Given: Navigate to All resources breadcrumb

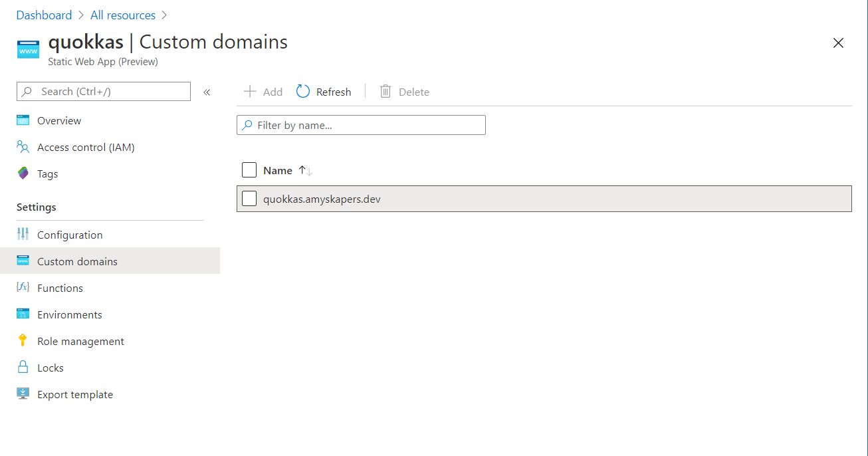Looking at the screenshot, I should point(123,15).
